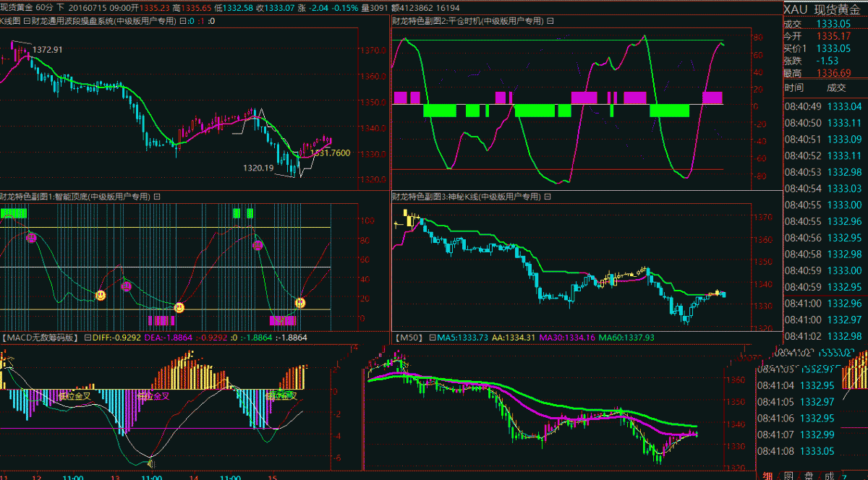This screenshot has width=868, height=480.
Task: Click the box icon before DIFF in MACD header
Action: (x=88, y=338)
